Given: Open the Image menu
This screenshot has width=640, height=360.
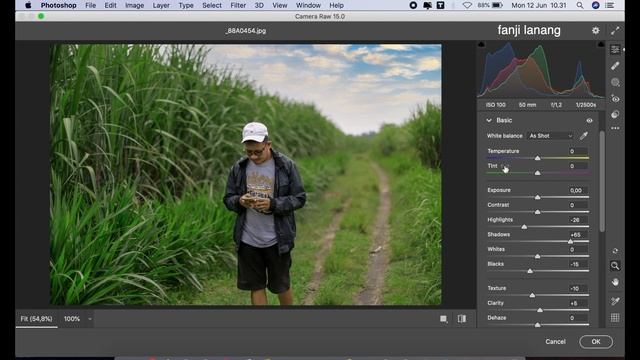Looking at the screenshot, I should [134, 5].
